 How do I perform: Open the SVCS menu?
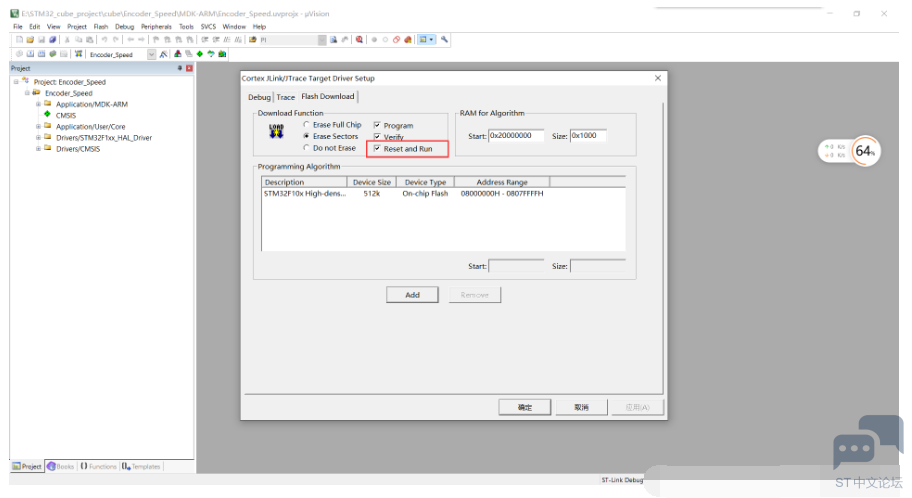pos(208,27)
